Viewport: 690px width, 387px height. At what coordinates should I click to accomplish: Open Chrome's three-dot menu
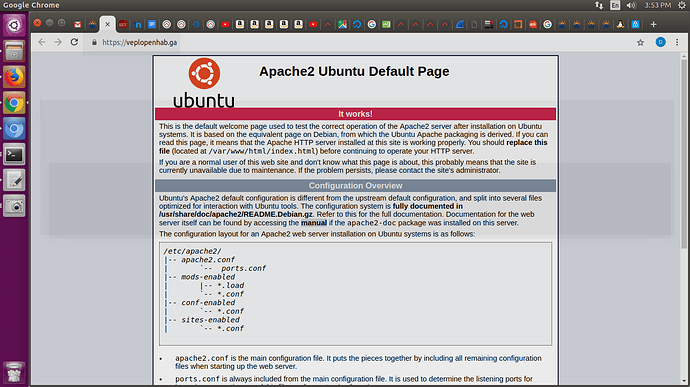point(677,42)
